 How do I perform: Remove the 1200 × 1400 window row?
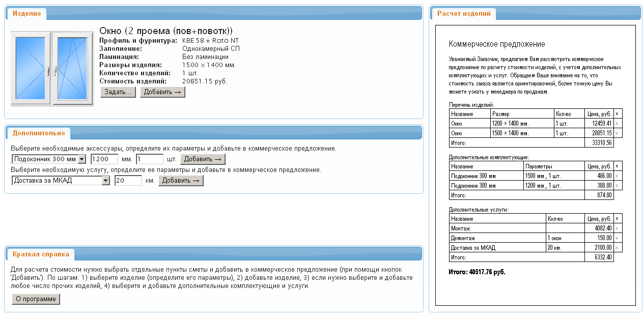click(x=618, y=123)
